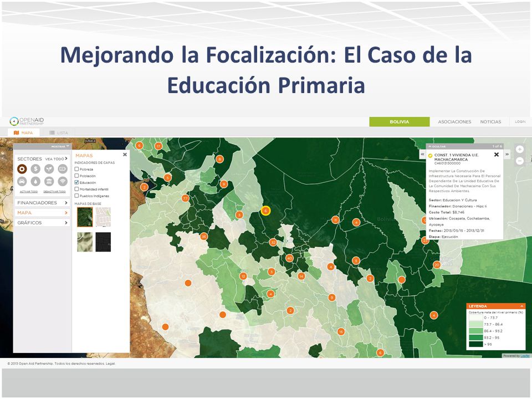This screenshot has width=532, height=399.
Task: Go to previous project in popup
Action: [422, 155]
